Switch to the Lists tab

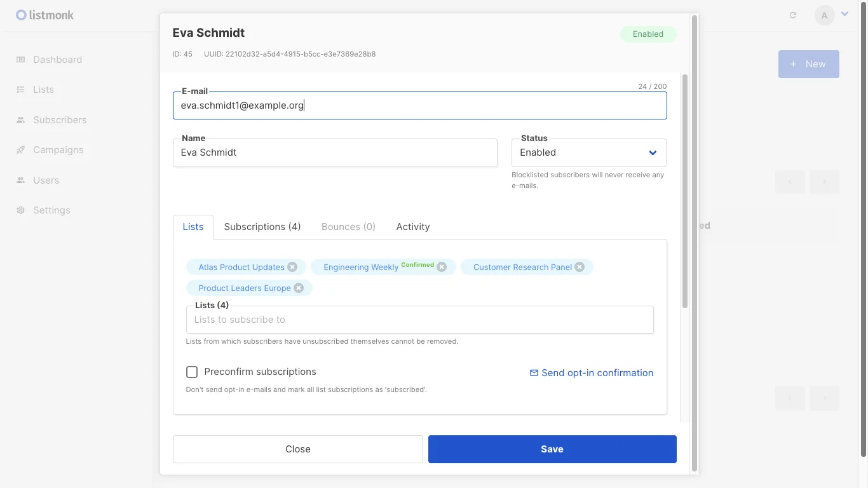(x=193, y=227)
